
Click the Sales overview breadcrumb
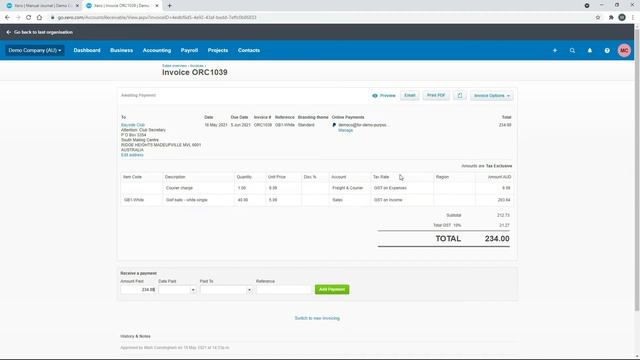pos(174,66)
